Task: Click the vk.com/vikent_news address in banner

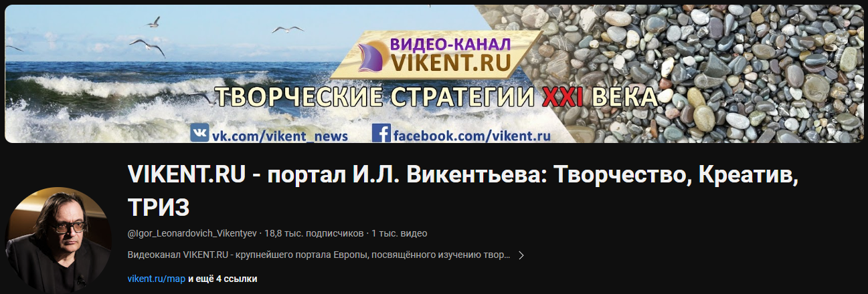Action: (x=280, y=136)
